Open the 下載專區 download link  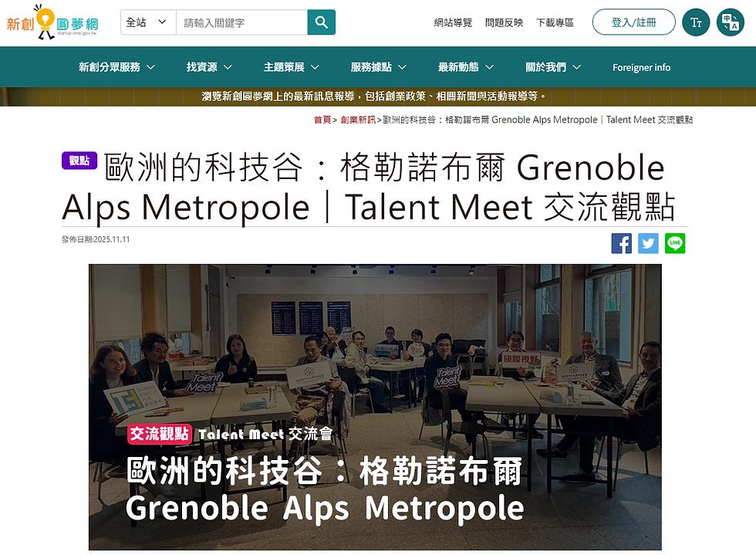point(555,22)
